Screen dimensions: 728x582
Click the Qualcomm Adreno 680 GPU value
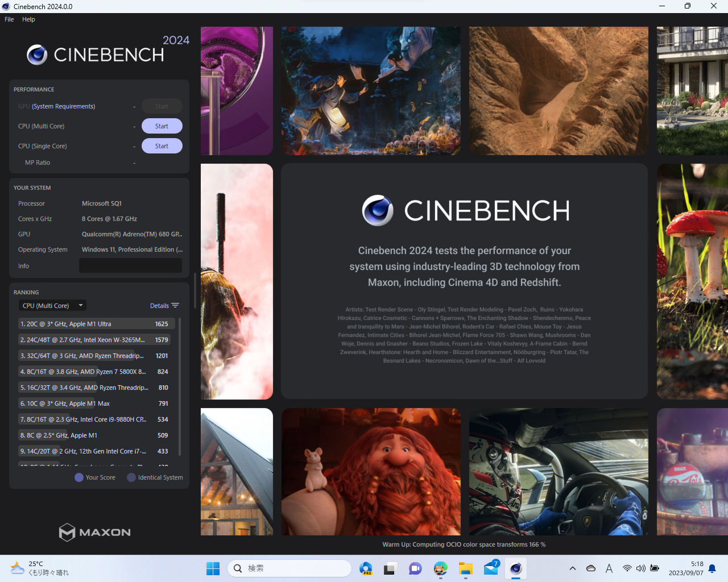(x=132, y=234)
